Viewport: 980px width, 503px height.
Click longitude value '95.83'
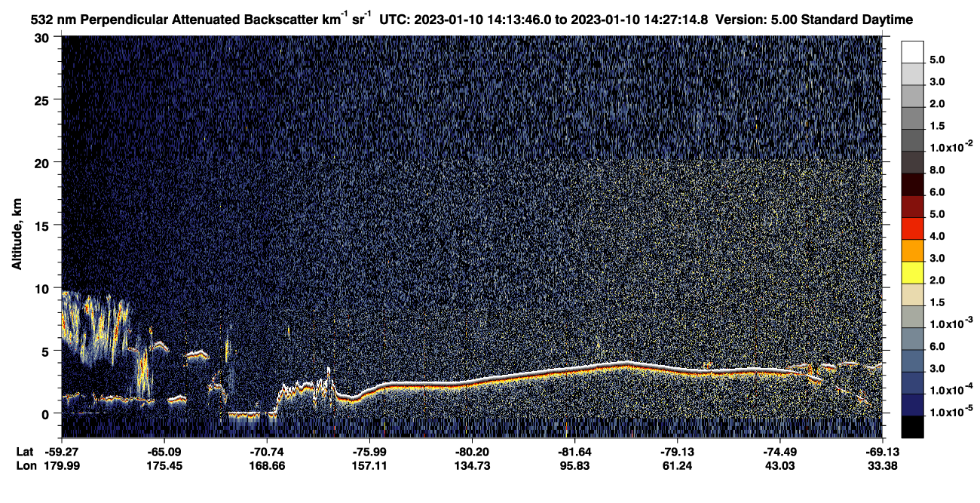tap(574, 465)
